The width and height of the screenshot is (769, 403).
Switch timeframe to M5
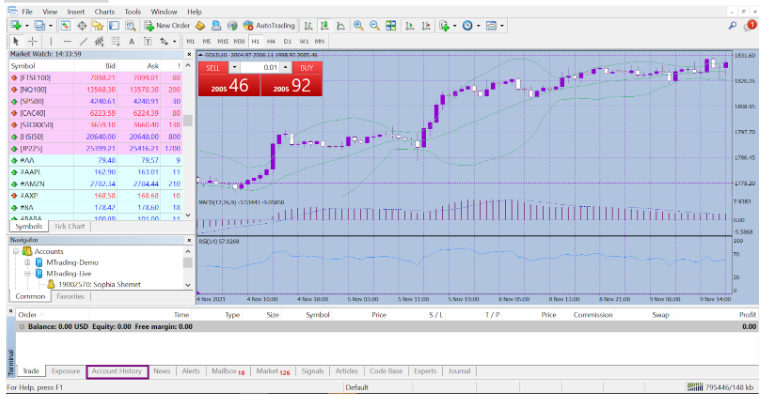coord(206,42)
